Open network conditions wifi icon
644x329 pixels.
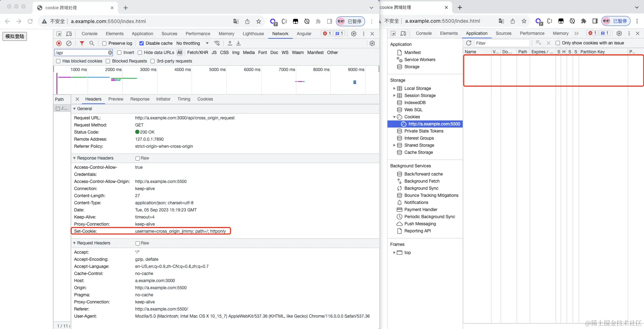pyautogui.click(x=217, y=43)
